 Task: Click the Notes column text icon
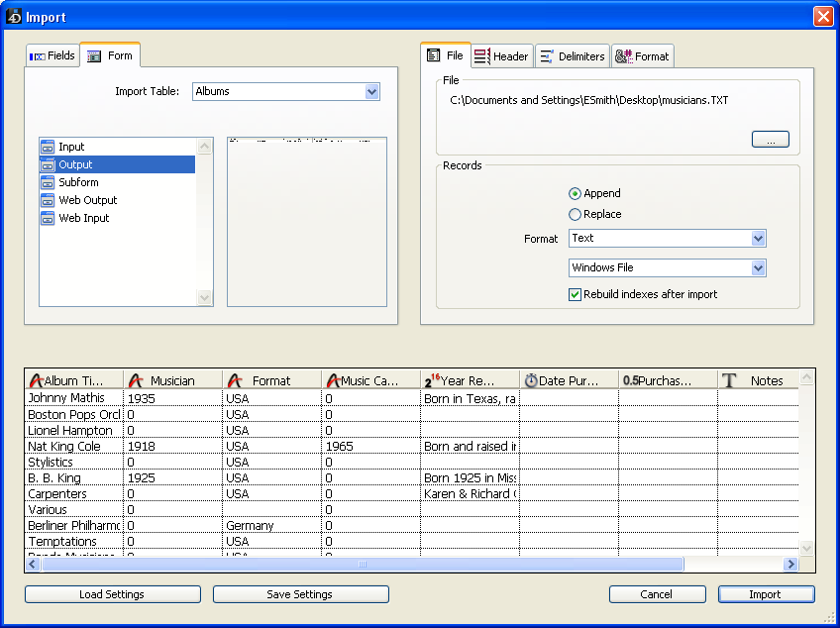(x=730, y=380)
